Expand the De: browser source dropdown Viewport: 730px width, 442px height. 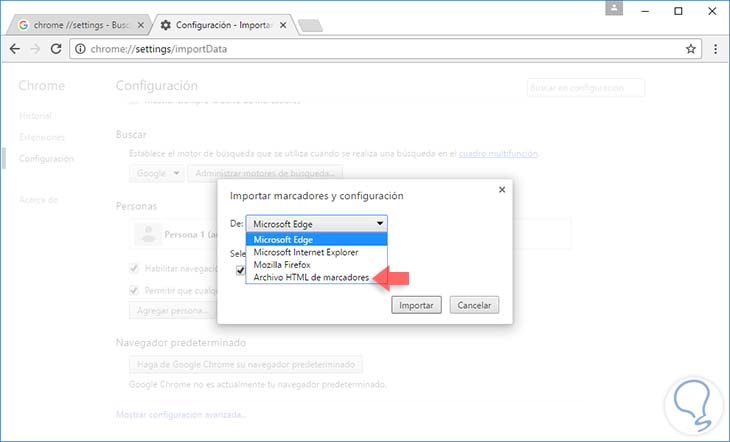(x=317, y=224)
